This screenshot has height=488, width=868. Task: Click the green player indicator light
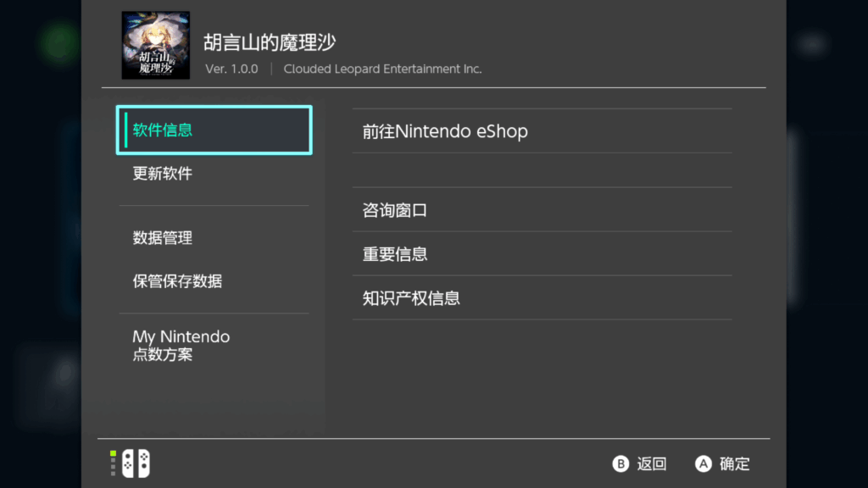(x=113, y=454)
